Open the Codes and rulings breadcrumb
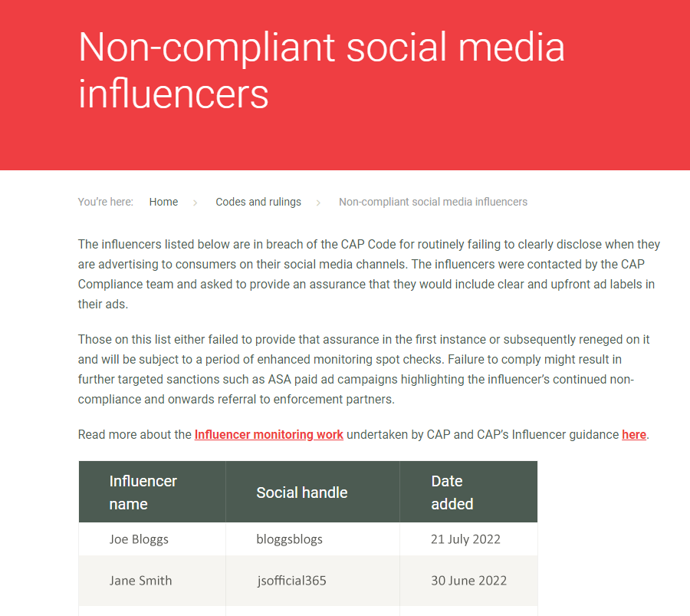Screen dimensions: 690x616 (258, 202)
